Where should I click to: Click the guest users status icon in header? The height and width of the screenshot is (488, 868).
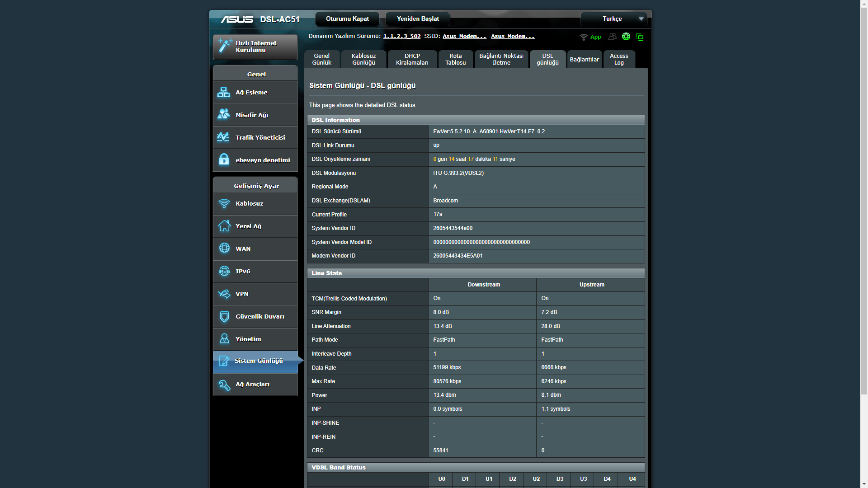613,37
